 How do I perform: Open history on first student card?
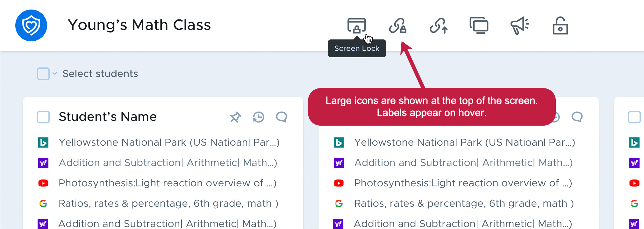(259, 117)
